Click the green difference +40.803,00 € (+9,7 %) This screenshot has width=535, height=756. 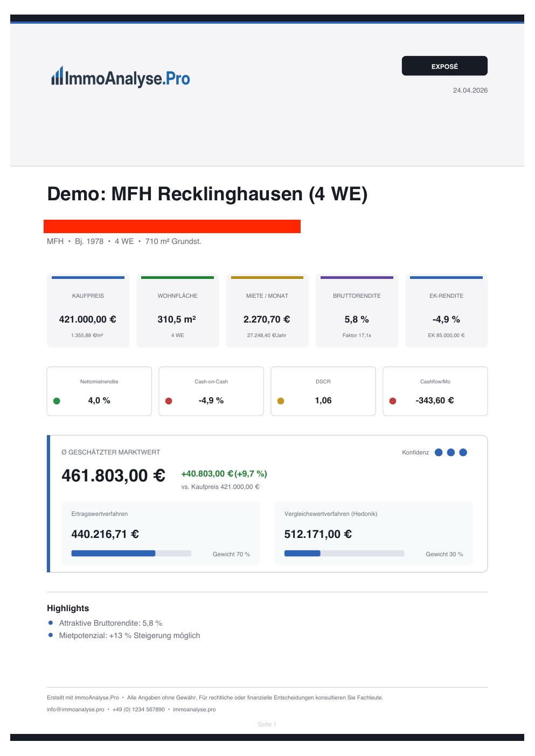click(x=224, y=474)
